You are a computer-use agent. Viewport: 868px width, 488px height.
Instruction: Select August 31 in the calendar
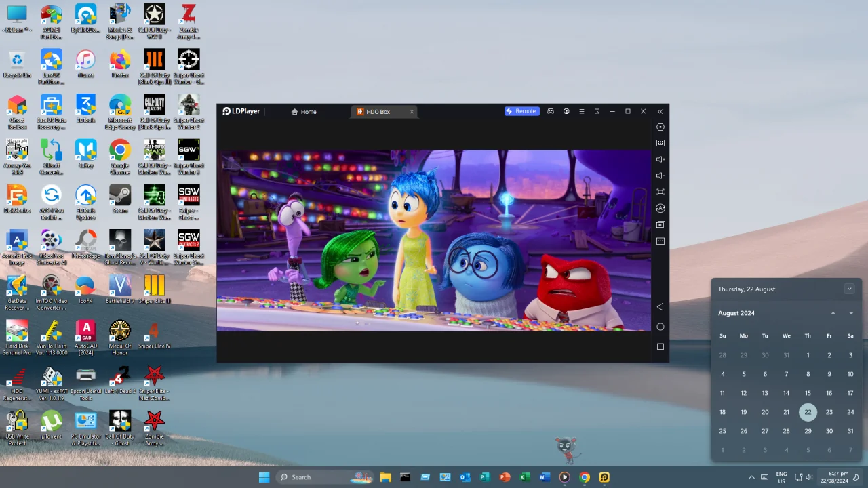pyautogui.click(x=850, y=431)
